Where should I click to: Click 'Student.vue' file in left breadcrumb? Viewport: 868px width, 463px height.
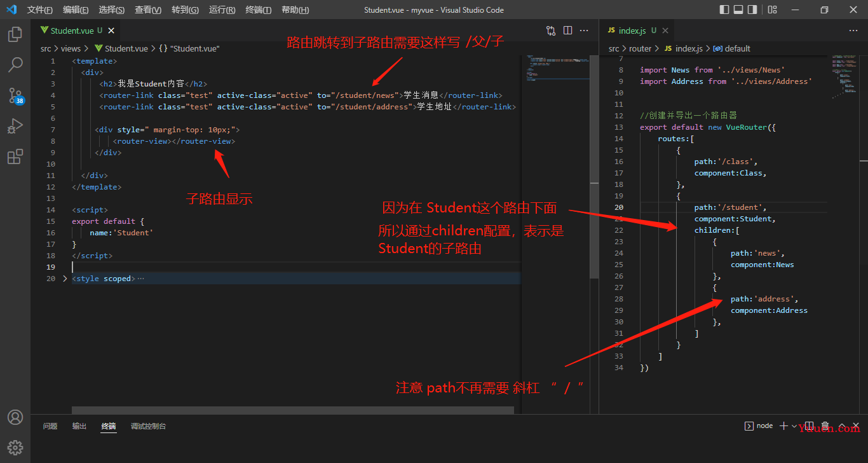tap(121, 48)
